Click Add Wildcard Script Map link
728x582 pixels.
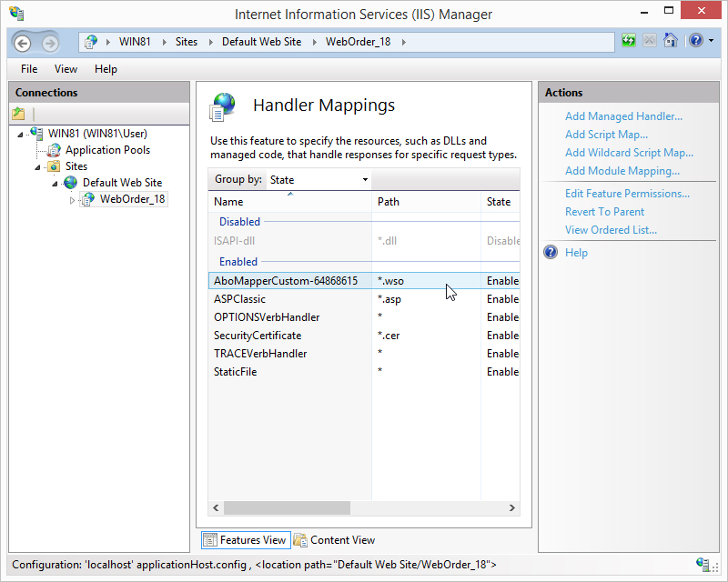[x=629, y=153]
